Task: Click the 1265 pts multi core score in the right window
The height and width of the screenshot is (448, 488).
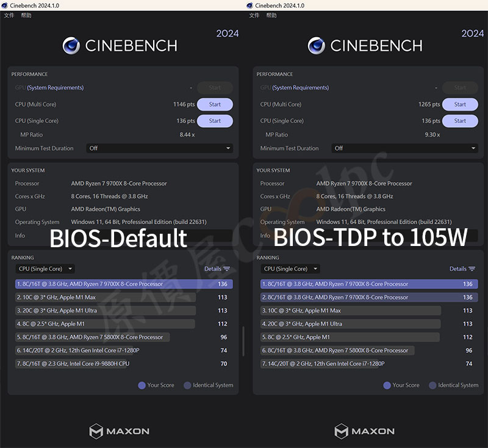Action: tap(429, 104)
